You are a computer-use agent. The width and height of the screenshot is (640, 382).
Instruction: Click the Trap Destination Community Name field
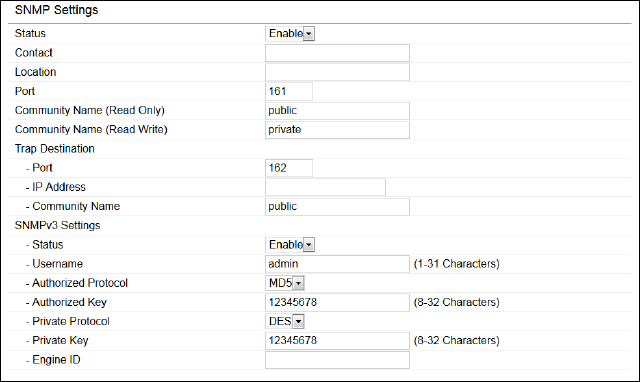pyautogui.click(x=337, y=207)
